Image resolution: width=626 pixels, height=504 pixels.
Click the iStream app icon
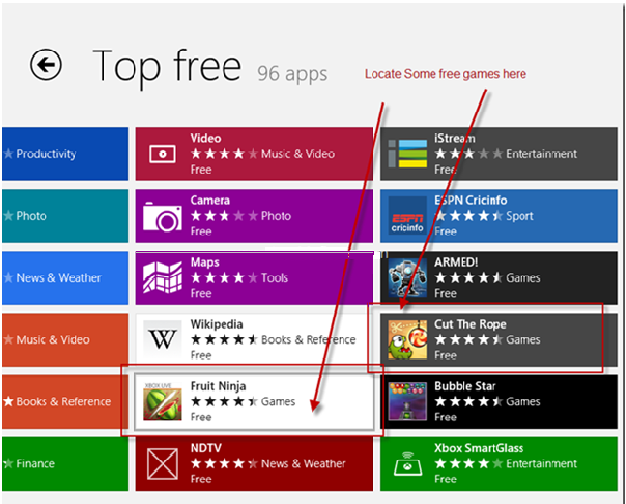click(407, 154)
